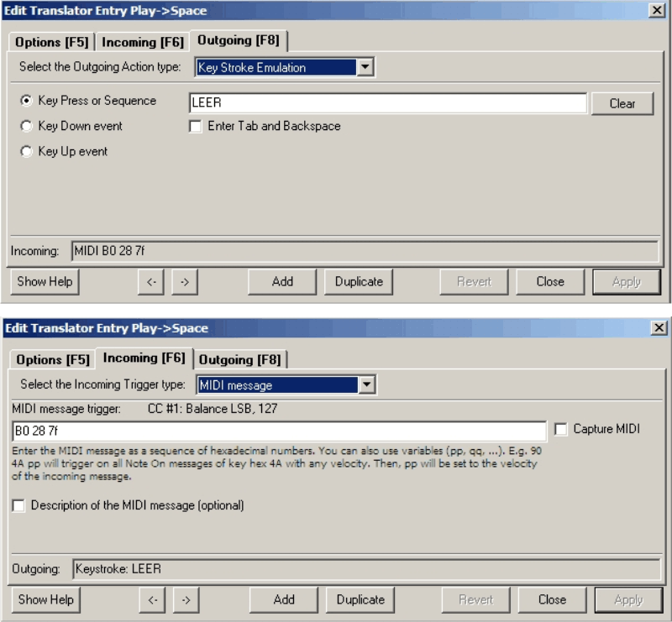This screenshot has width=672, height=622.
Task: Enable the Enter Tab and Backspace checkbox
Action: point(196,126)
